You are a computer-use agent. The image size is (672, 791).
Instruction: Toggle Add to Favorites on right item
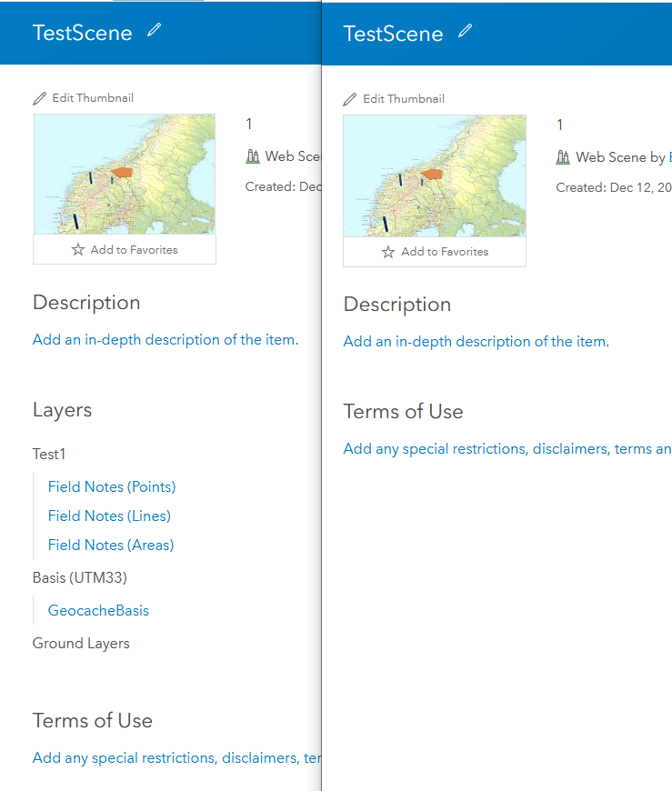click(x=444, y=251)
